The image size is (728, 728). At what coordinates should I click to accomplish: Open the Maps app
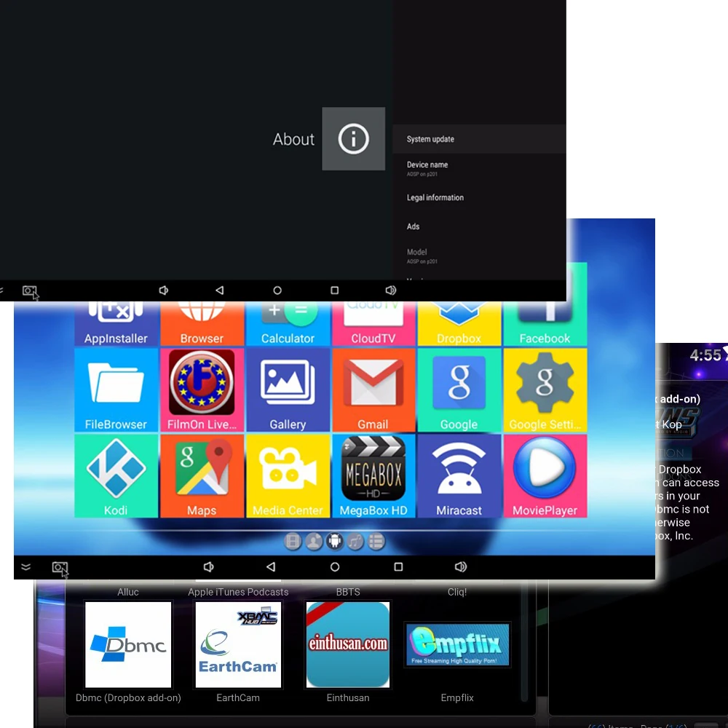coord(202,476)
